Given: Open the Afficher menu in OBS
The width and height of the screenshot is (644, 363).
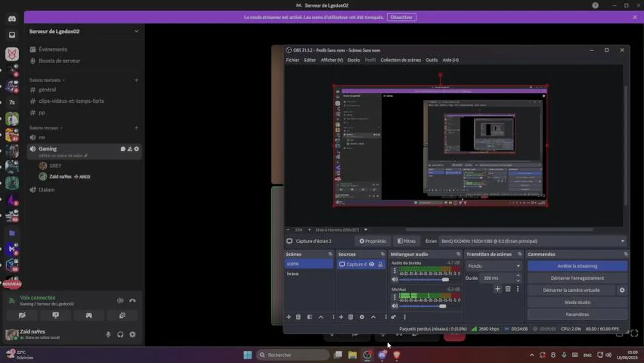Looking at the screenshot, I should (x=332, y=60).
